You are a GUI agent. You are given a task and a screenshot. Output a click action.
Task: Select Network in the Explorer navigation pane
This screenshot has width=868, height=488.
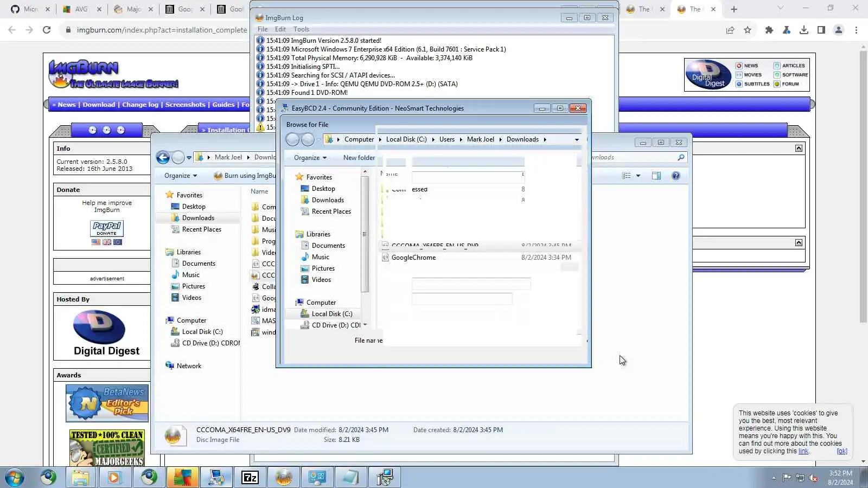tap(189, 366)
